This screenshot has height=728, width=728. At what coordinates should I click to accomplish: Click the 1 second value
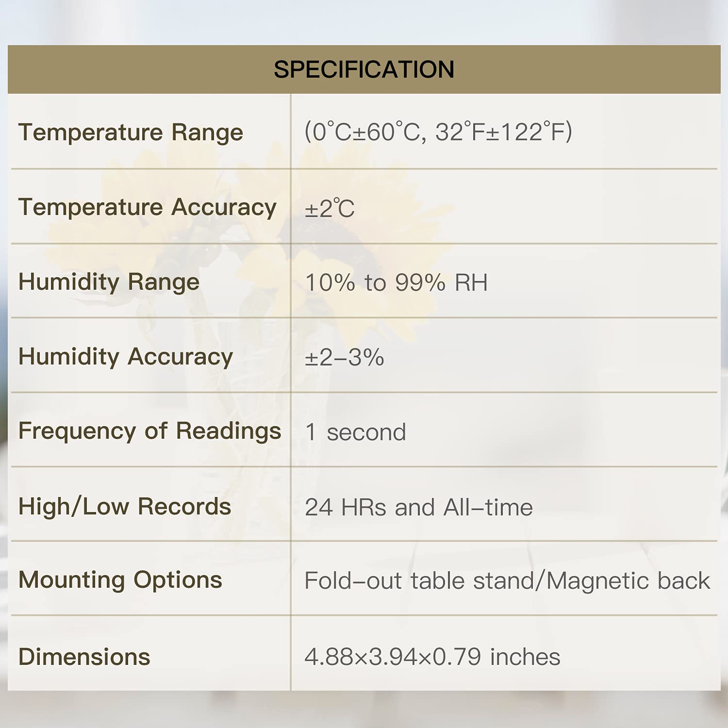click(x=356, y=432)
